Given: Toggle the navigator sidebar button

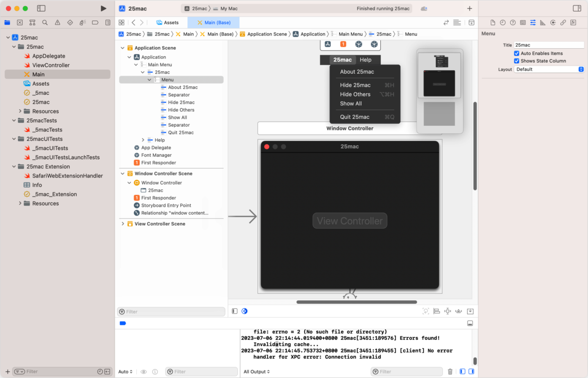Looking at the screenshot, I should pyautogui.click(x=41, y=8).
